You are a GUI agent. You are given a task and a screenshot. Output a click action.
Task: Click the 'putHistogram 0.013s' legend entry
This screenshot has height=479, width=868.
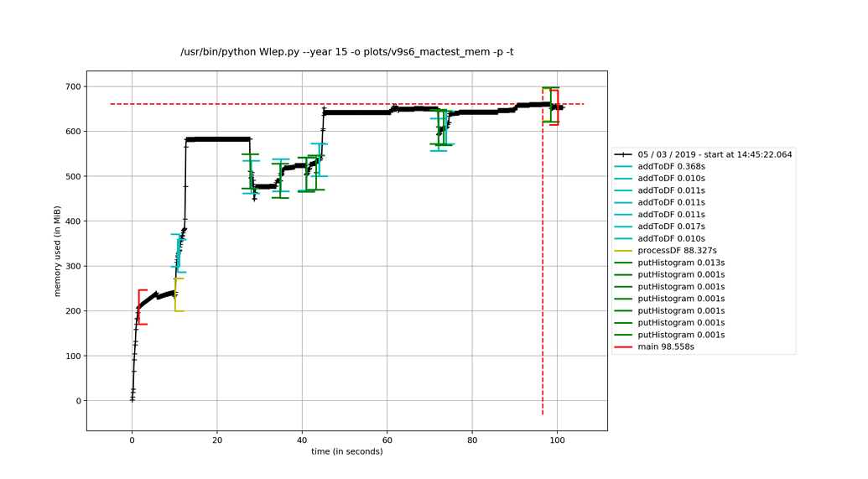coord(681,263)
